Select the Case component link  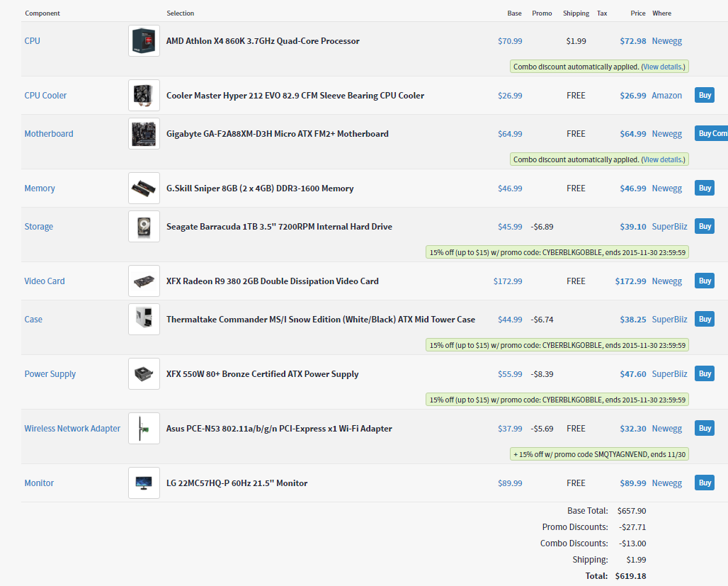tap(33, 320)
